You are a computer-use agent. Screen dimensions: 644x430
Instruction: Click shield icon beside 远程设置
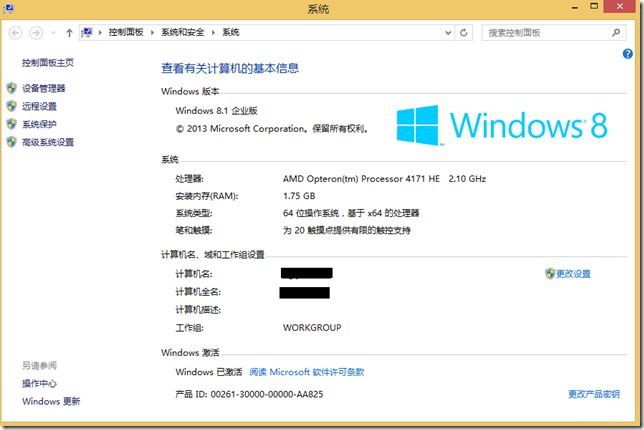(x=12, y=106)
